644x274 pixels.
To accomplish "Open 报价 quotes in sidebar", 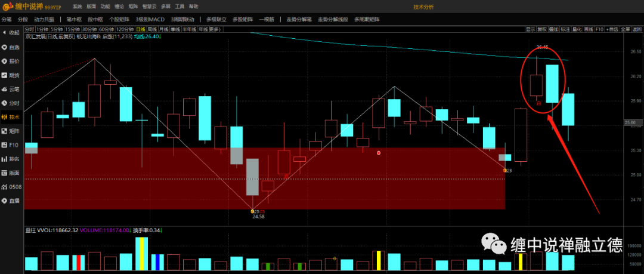I will (11, 61).
